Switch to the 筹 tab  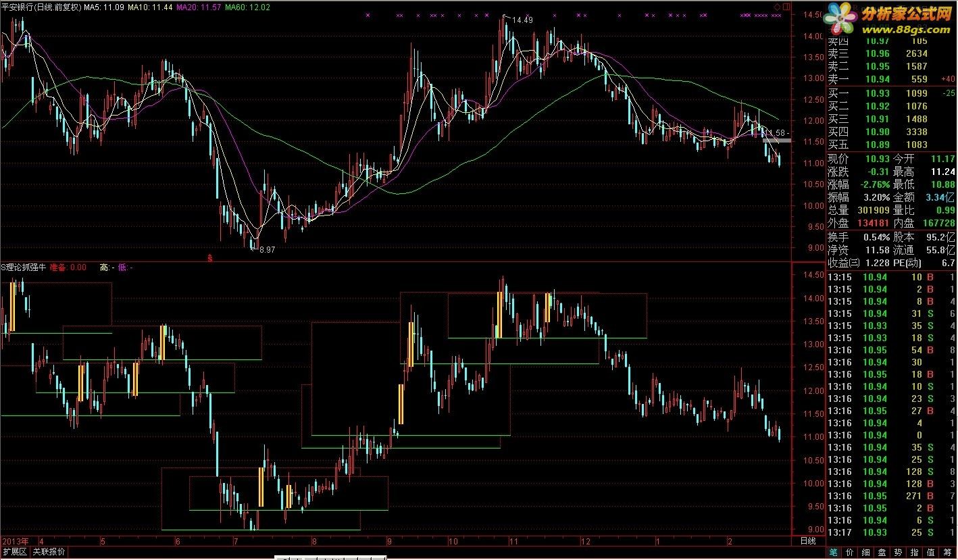pos(949,552)
